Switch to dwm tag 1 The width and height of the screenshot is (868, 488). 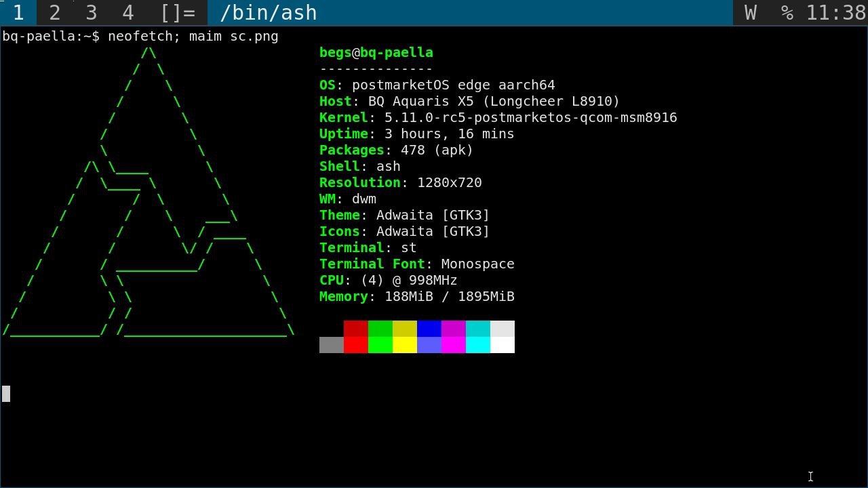(x=18, y=13)
